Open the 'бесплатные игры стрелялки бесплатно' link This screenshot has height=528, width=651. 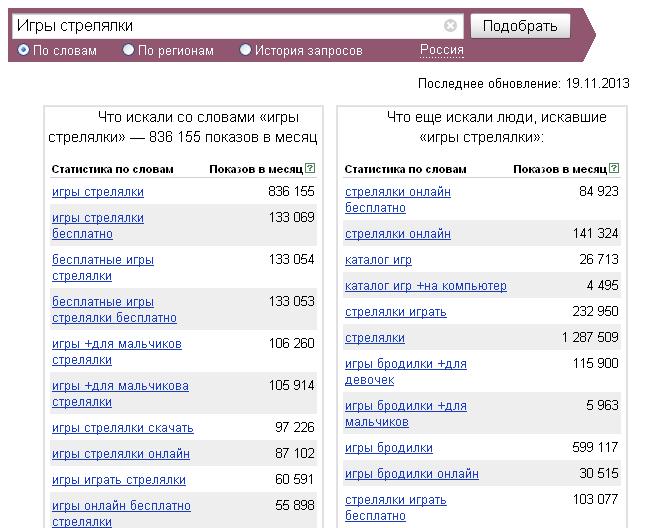[114, 310]
